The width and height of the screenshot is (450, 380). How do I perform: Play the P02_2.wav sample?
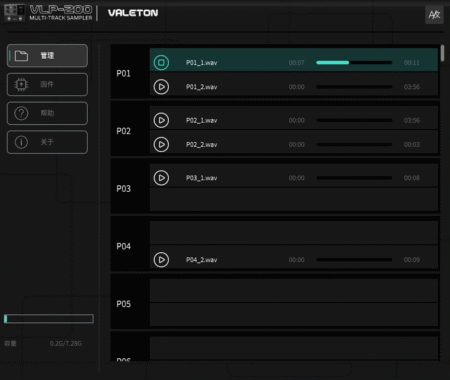point(161,144)
